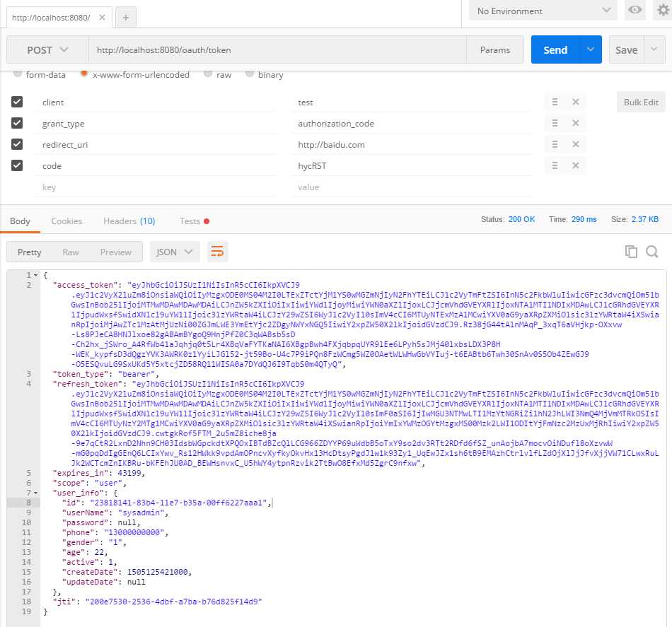Image resolution: width=672 pixels, height=627 pixels.
Task: Click the empty new key field
Action: coord(156,187)
